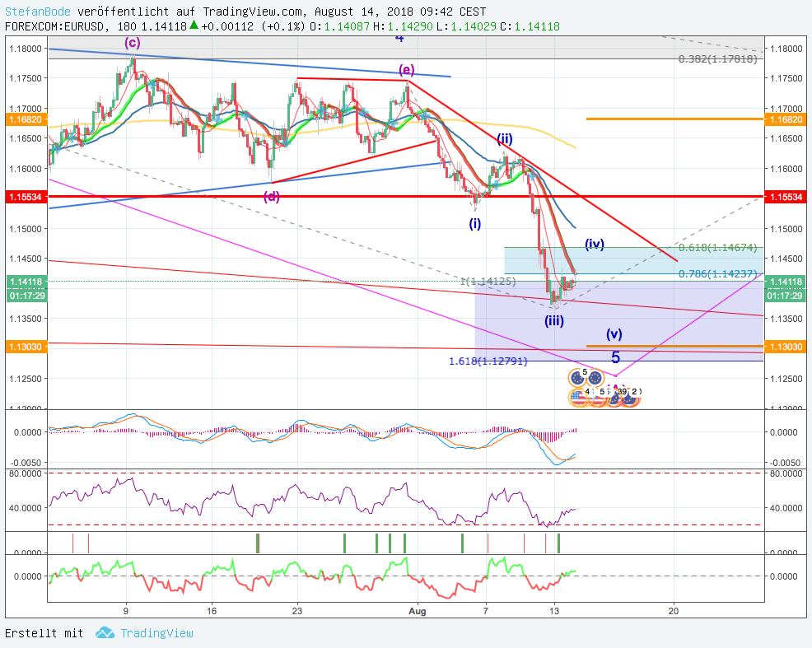This screenshot has height=648, width=812.
Task: Select 20 label on date axis
Action: [673, 611]
